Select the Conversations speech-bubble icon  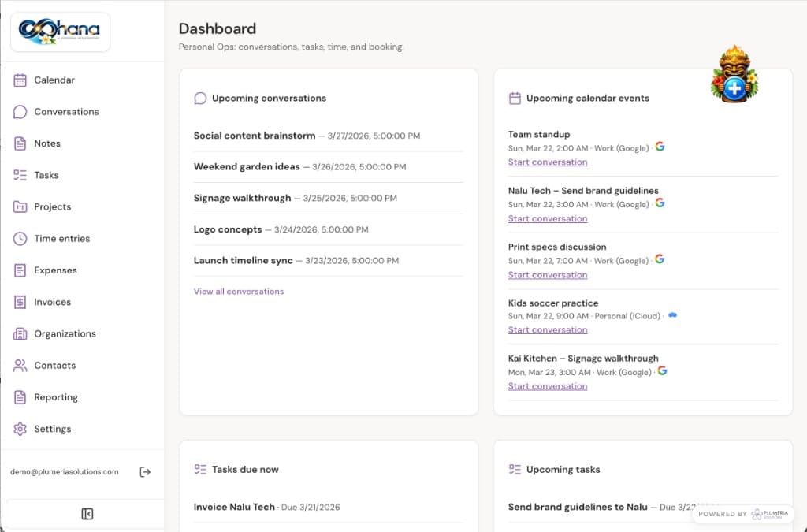pyautogui.click(x=20, y=112)
